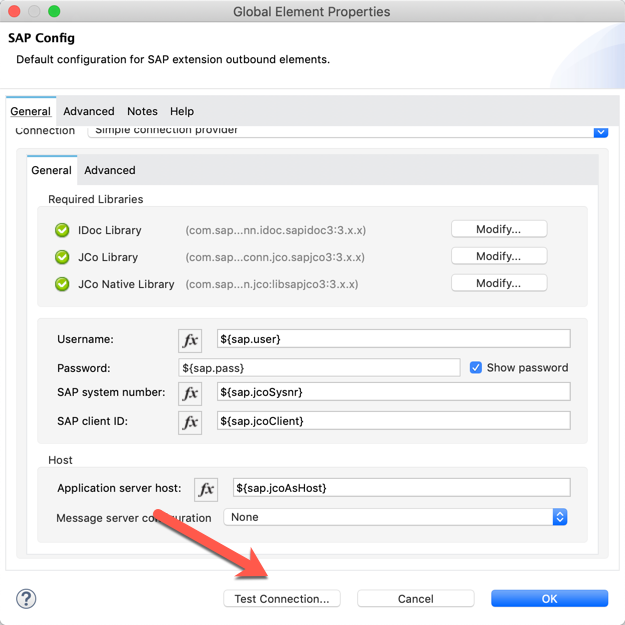
Task: Click the com.sap...conn.jco.sapjco3 coordinates text
Action: click(275, 257)
